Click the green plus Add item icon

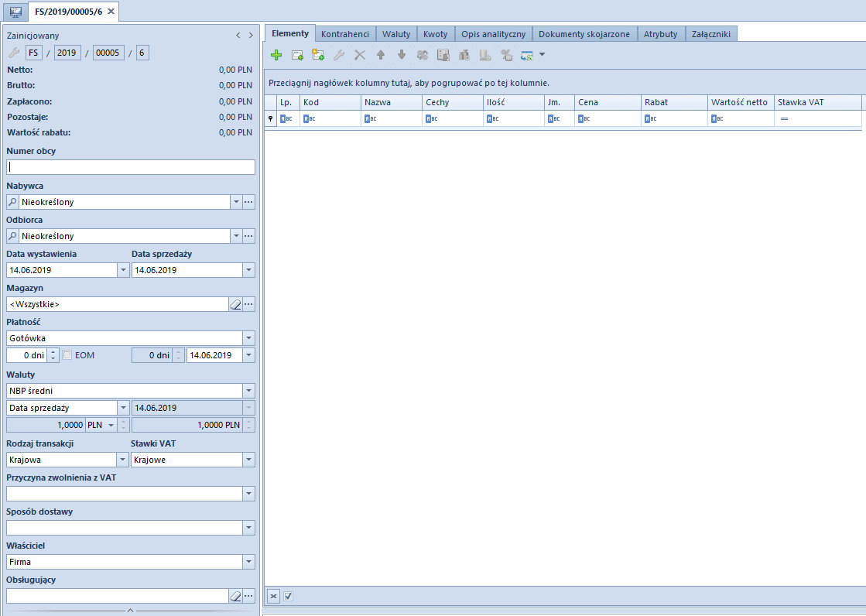click(x=276, y=55)
